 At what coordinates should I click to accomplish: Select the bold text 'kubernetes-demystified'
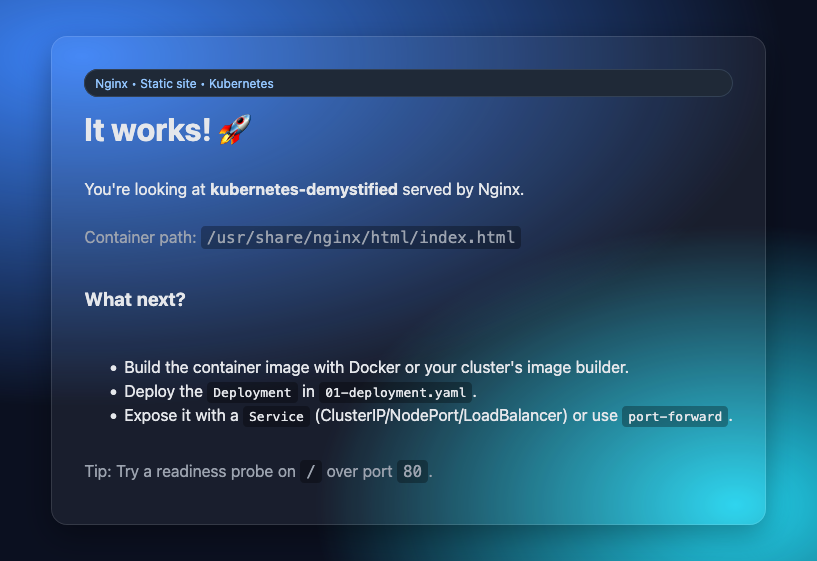pyautogui.click(x=304, y=189)
